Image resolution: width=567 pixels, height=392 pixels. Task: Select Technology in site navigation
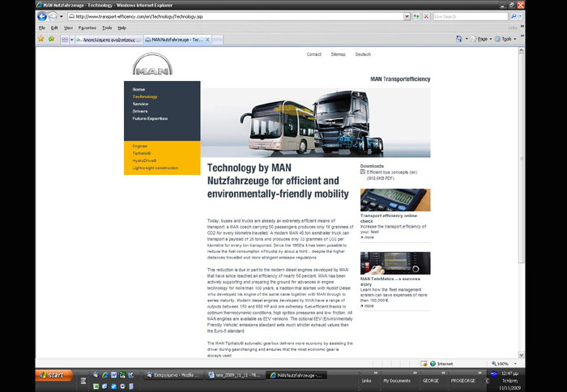145,96
